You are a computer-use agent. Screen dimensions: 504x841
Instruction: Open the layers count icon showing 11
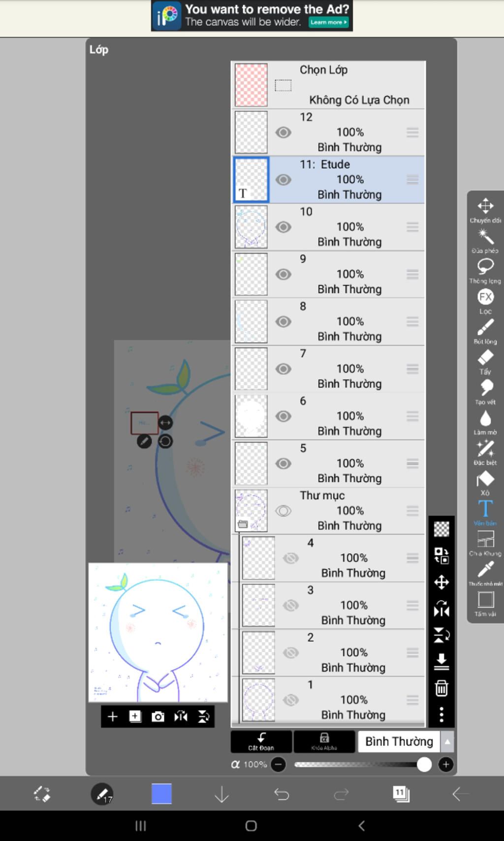click(x=401, y=794)
